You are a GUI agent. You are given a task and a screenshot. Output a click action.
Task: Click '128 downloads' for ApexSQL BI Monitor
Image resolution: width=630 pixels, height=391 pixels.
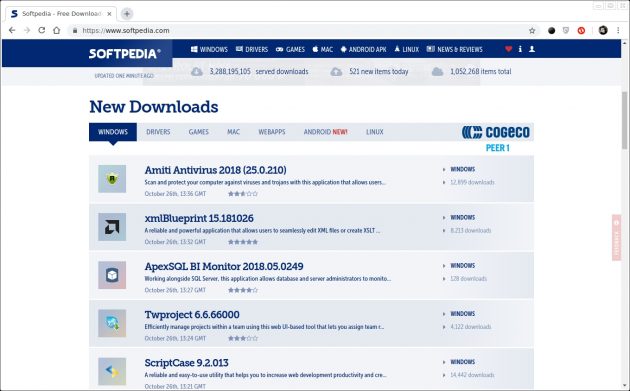point(468,279)
